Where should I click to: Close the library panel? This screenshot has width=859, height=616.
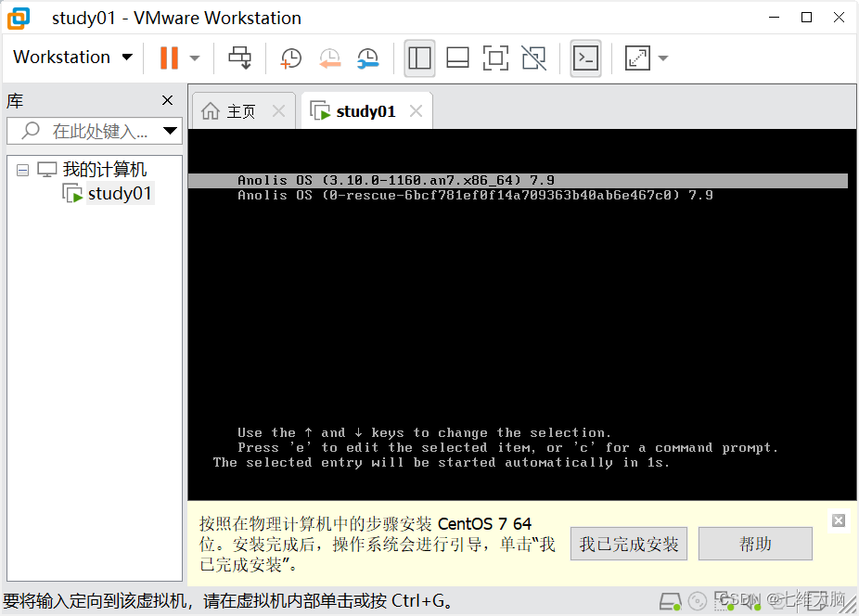tap(168, 100)
